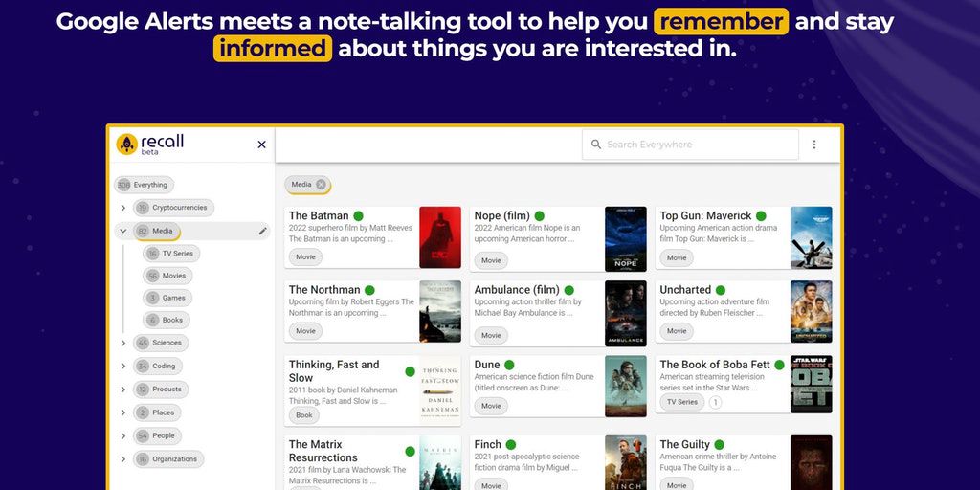This screenshot has width=980, height=490.
Task: Select the Media tag in sidebar
Action: [156, 231]
